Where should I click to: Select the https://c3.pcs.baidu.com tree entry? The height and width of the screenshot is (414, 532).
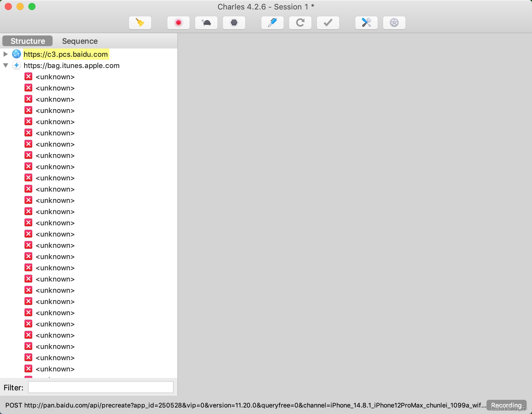[66, 54]
